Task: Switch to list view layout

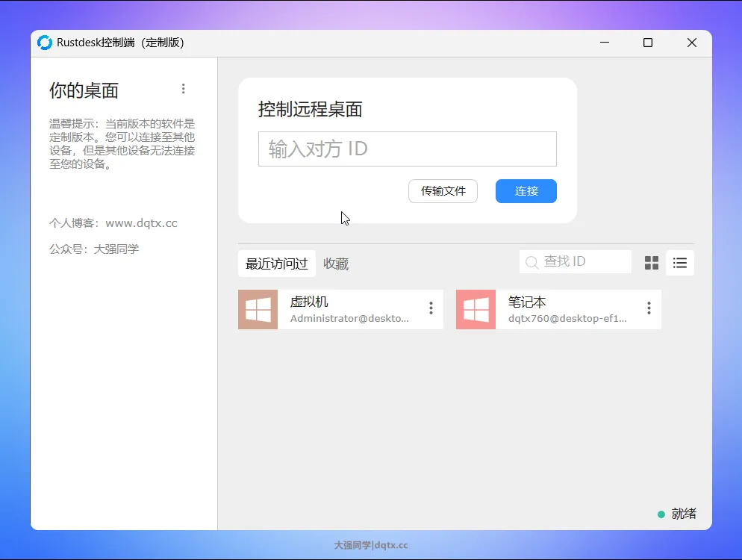Action: click(x=680, y=263)
